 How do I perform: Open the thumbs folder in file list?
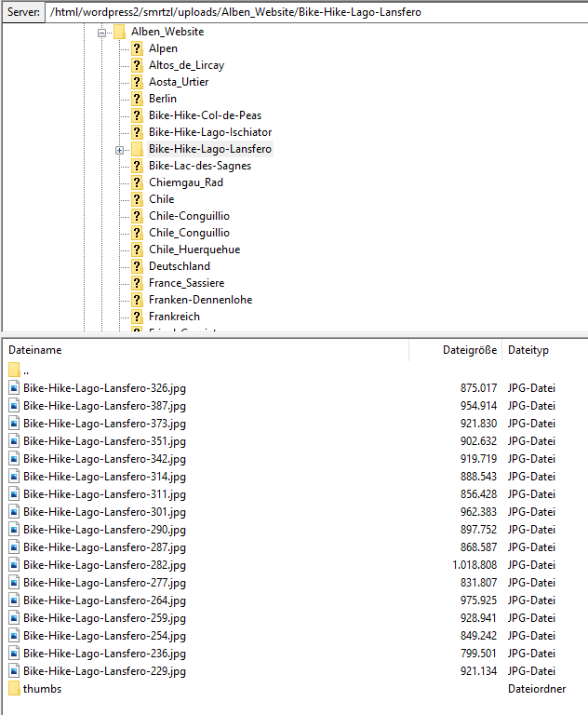[42, 689]
